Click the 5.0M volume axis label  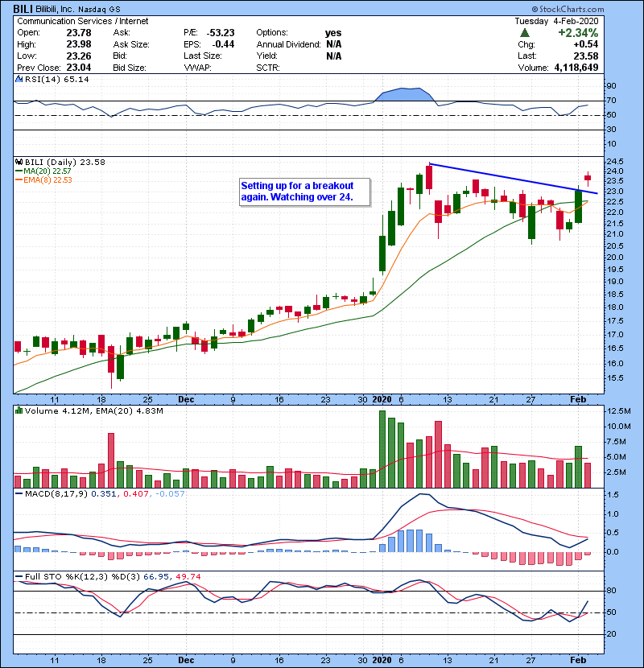click(x=617, y=457)
